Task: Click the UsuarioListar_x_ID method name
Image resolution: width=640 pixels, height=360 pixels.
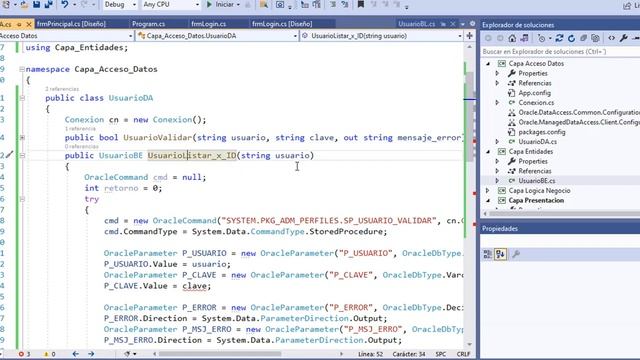Action: [x=192, y=156]
